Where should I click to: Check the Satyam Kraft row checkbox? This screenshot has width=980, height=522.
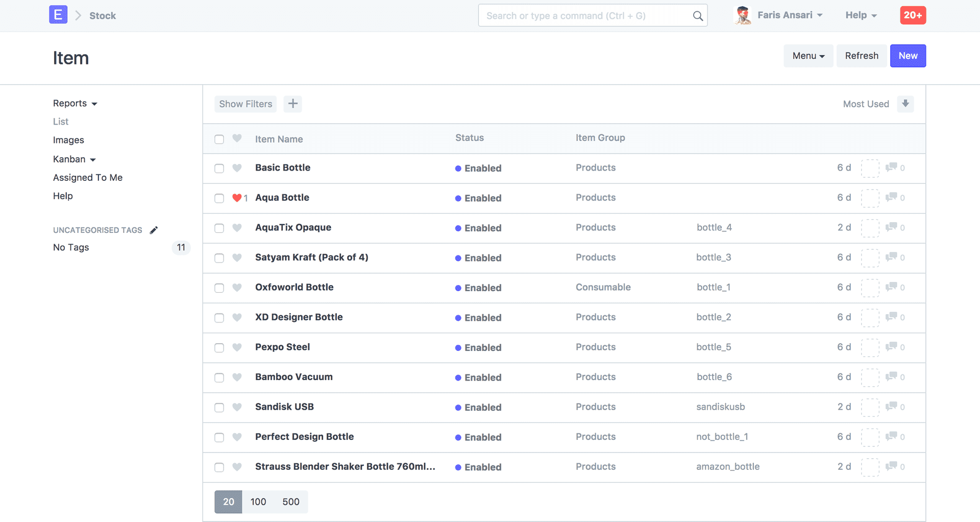219,258
